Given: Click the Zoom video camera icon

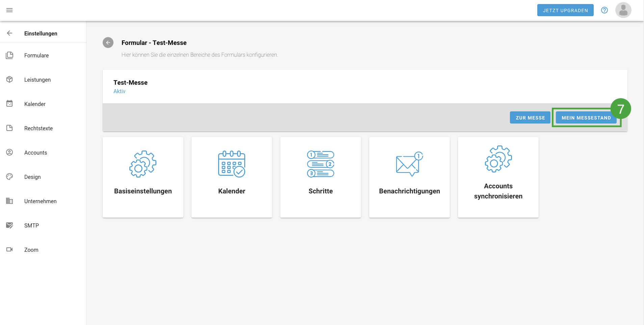Looking at the screenshot, I should (9, 250).
